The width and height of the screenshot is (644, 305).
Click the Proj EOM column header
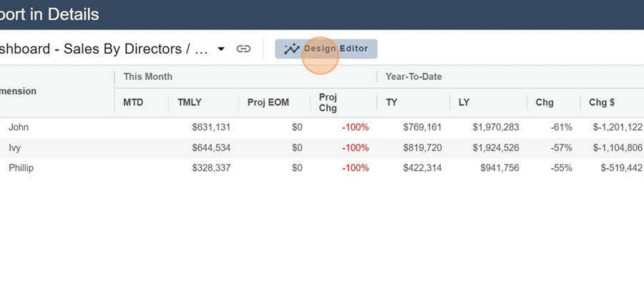coord(268,102)
